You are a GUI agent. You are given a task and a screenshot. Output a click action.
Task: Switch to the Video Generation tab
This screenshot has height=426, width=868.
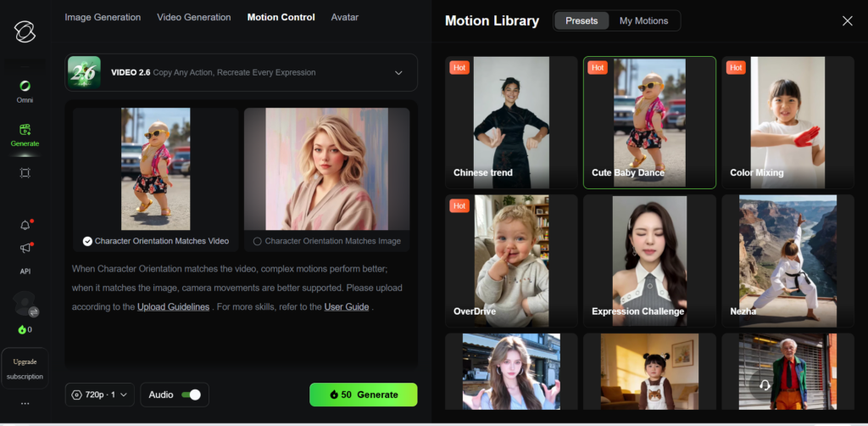pos(194,17)
